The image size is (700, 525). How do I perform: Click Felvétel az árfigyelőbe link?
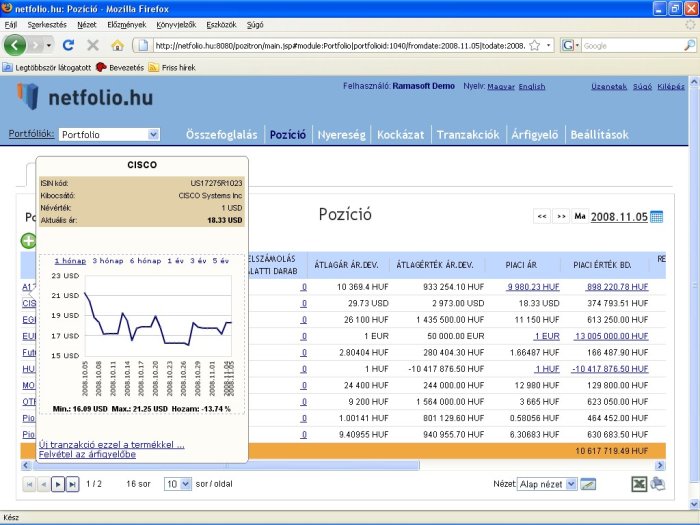point(87,454)
